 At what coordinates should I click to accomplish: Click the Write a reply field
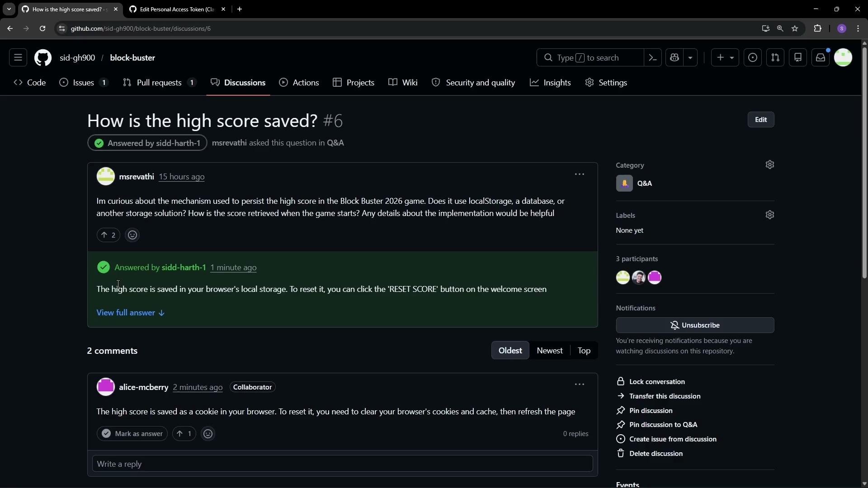342,464
